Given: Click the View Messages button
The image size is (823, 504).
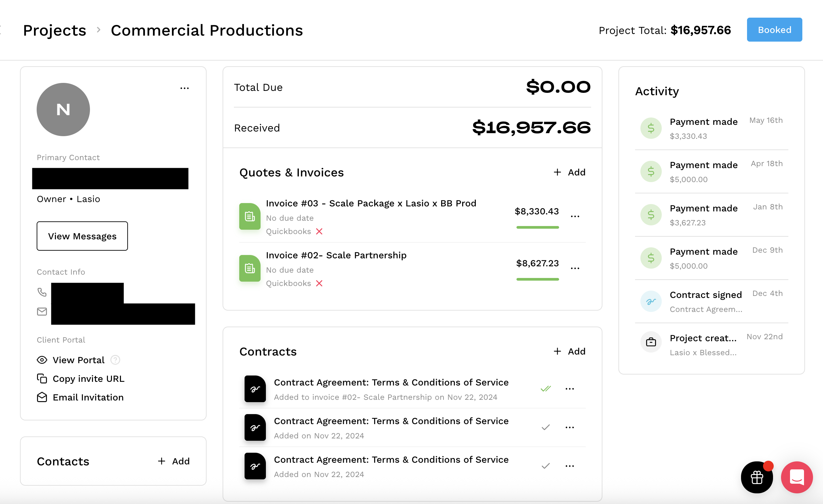Looking at the screenshot, I should tap(82, 236).
